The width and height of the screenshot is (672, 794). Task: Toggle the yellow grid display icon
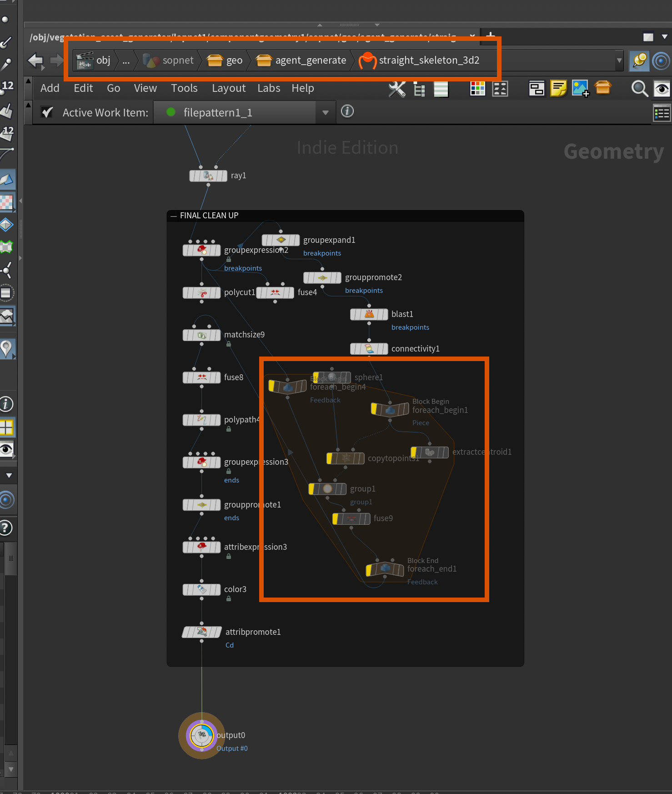coord(7,427)
